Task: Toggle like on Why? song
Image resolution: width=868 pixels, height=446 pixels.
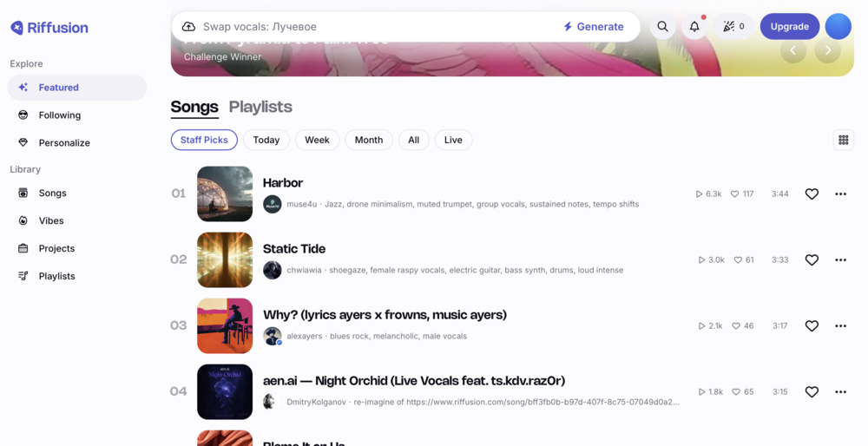Action: click(x=812, y=326)
